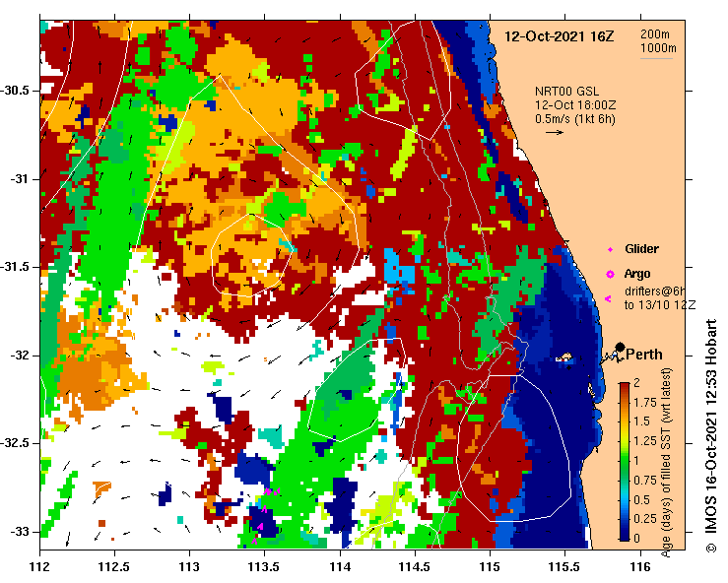Click the 200m depth contour legend label
Screen dimensions: 728x583
[655, 33]
